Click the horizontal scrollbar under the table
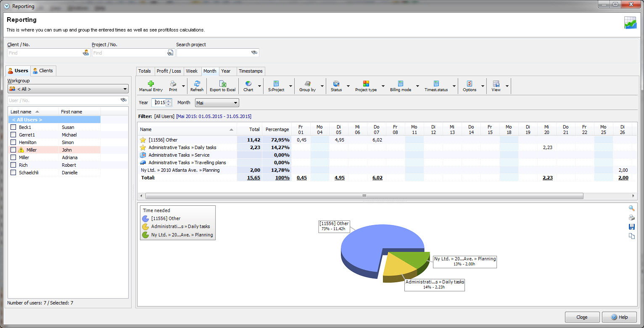The width and height of the screenshot is (644, 328). 364,196
